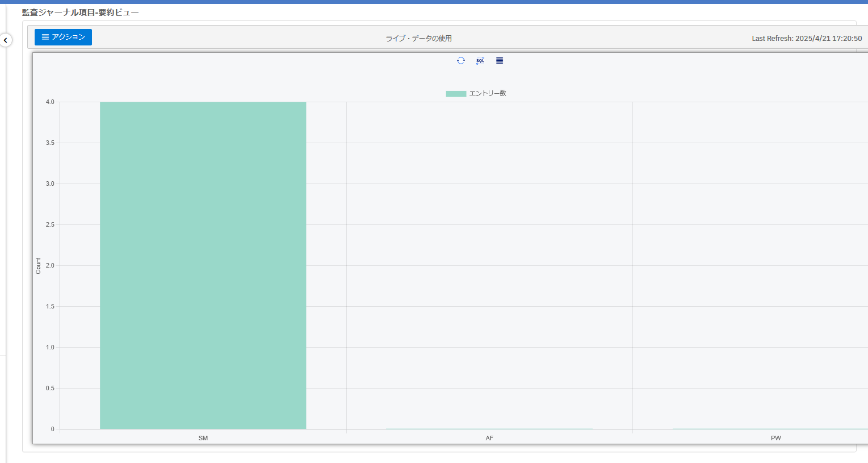Toggle the エントリー数 legend swatch

(x=456, y=94)
